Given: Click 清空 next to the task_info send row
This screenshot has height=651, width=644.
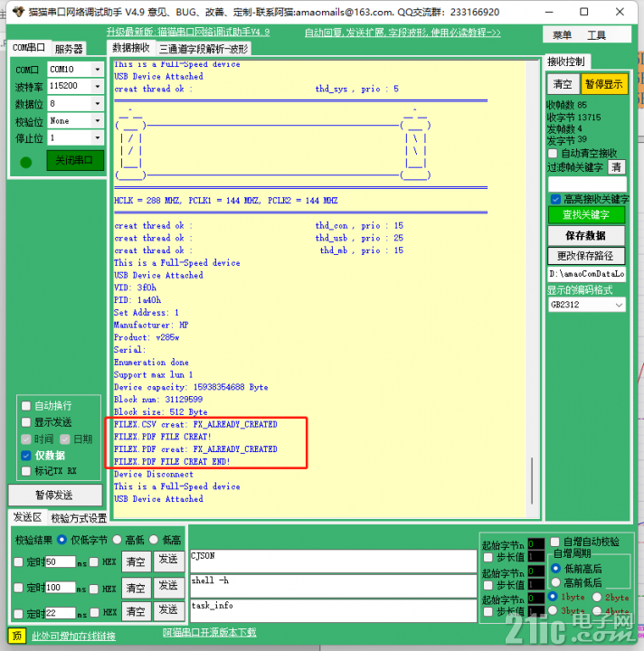Looking at the screenshot, I should [137, 611].
